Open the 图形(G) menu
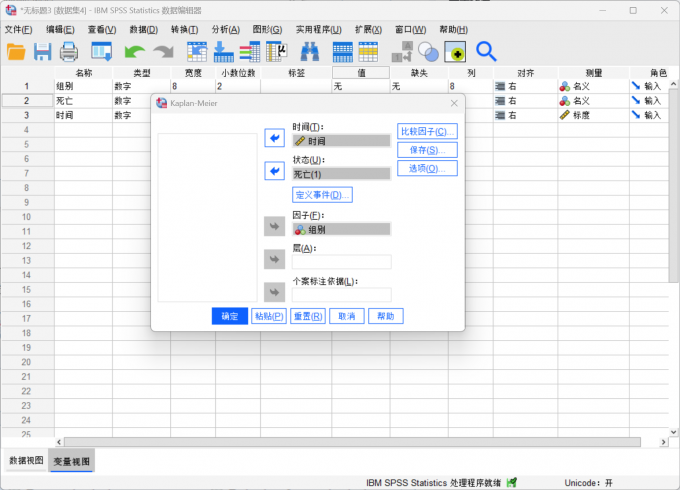 267,29
